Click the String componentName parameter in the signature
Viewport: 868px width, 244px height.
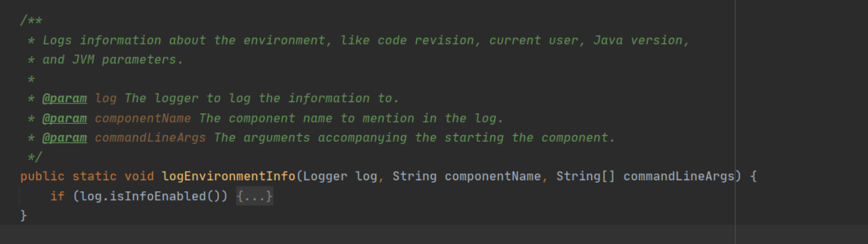(x=467, y=176)
